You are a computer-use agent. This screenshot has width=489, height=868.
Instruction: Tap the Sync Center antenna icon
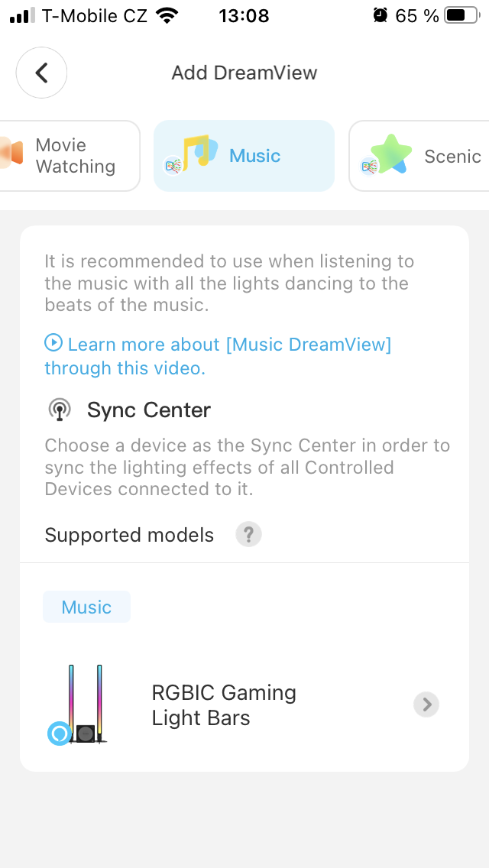point(59,410)
